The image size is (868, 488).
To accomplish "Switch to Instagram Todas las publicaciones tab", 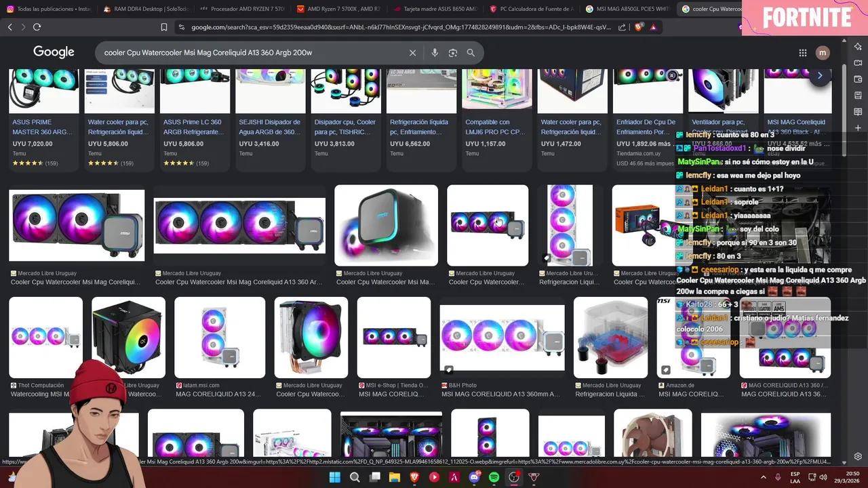I will 49,9.
